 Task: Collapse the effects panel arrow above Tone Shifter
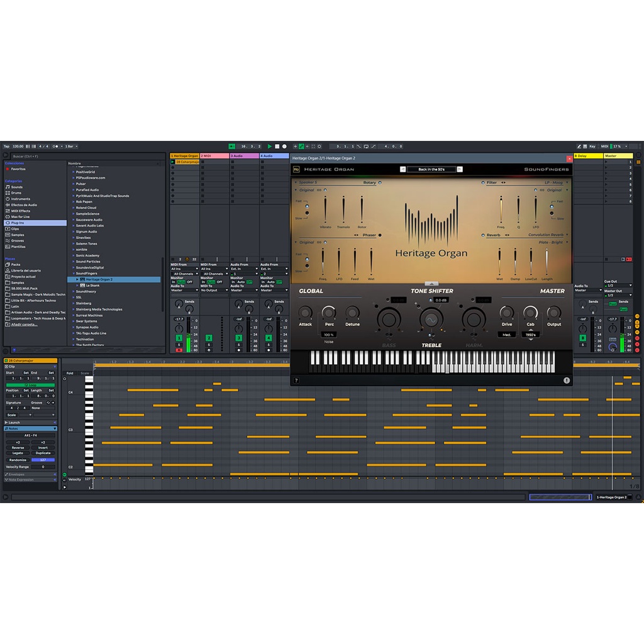[x=431, y=284]
